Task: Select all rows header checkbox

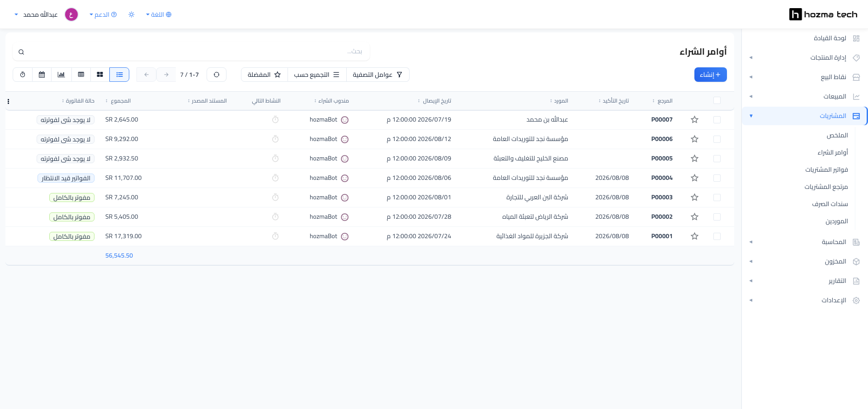Action: tap(717, 100)
